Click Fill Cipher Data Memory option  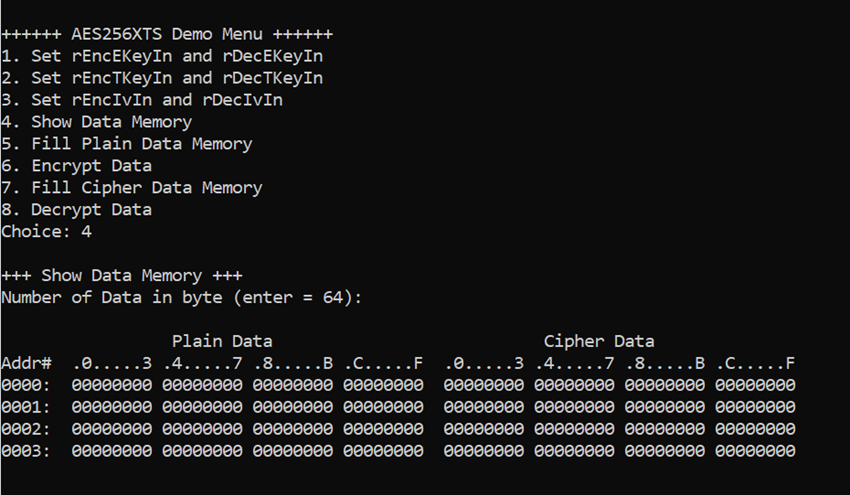[x=132, y=188]
